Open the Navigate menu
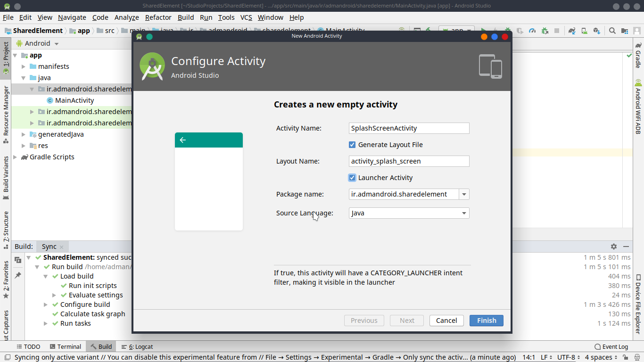644x362 pixels. (x=72, y=17)
